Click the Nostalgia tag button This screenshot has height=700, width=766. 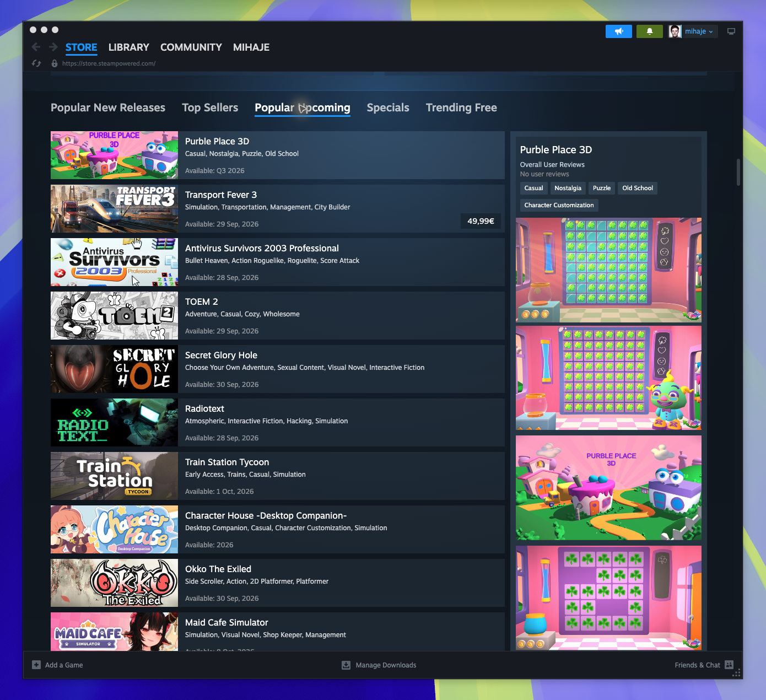[568, 188]
